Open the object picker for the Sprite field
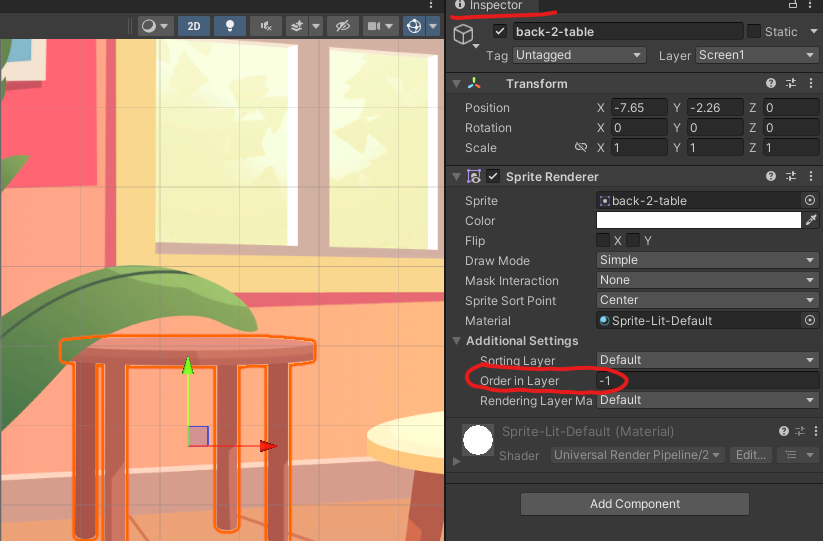Image resolution: width=823 pixels, height=541 pixels. (810, 201)
